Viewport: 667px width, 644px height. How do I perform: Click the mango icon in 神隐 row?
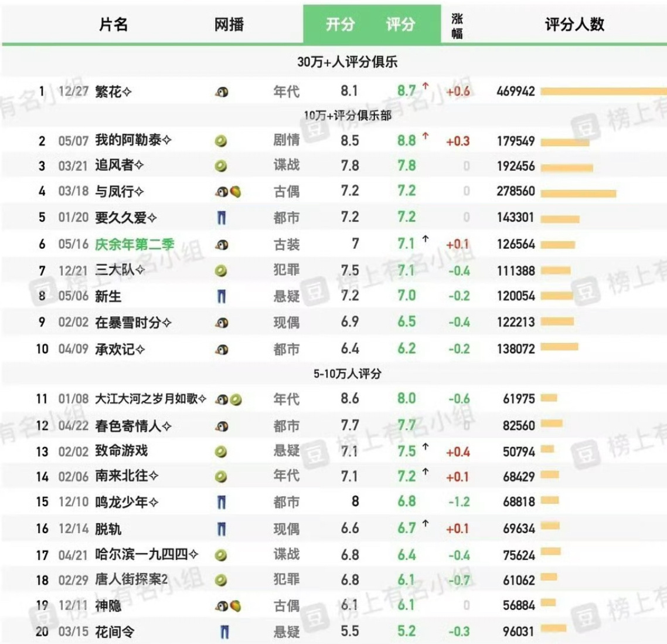point(235,606)
